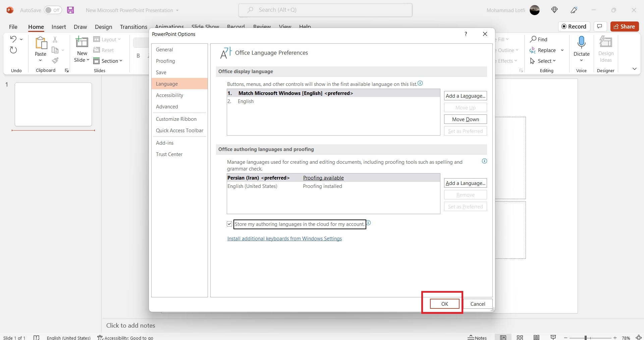
Task: Click the pen Coming Soon icon
Action: pyautogui.click(x=574, y=10)
